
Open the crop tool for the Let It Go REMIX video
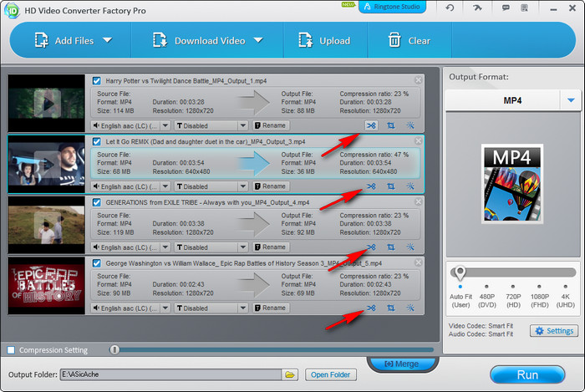click(x=390, y=186)
